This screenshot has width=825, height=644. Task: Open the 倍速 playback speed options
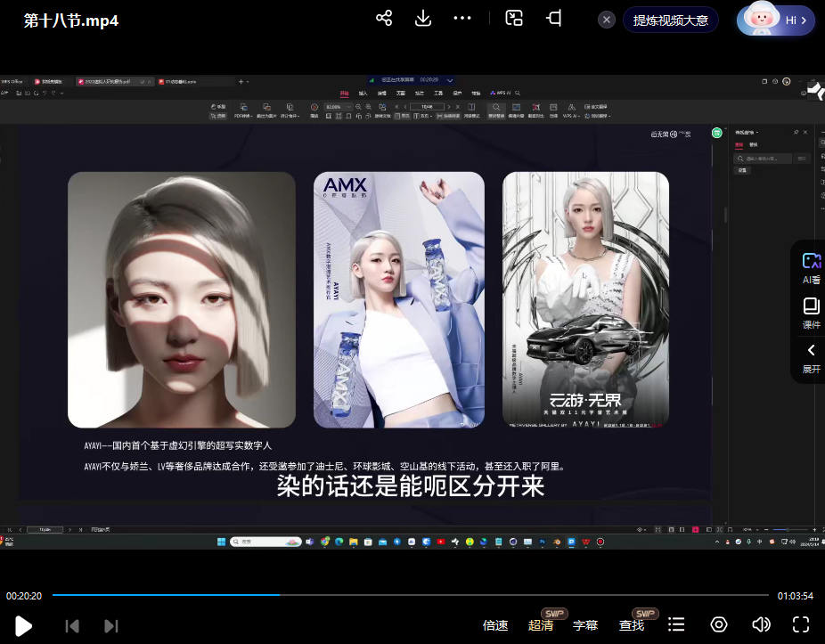(x=492, y=624)
